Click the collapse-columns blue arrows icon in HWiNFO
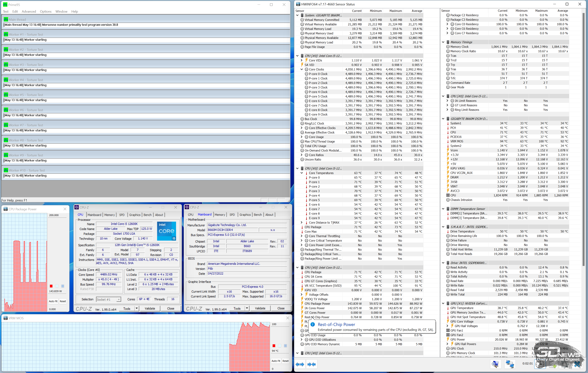Screen dimensions: 588x373 [x=311, y=364]
